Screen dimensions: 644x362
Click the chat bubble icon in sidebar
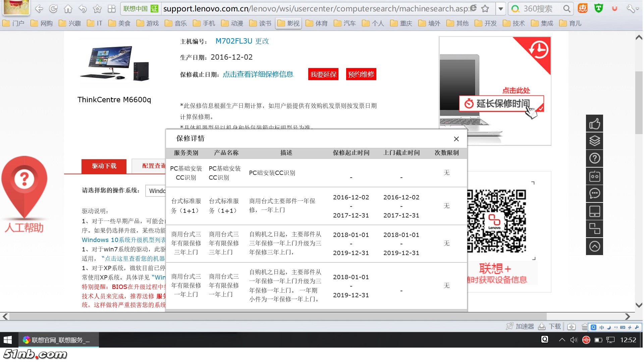594,193
